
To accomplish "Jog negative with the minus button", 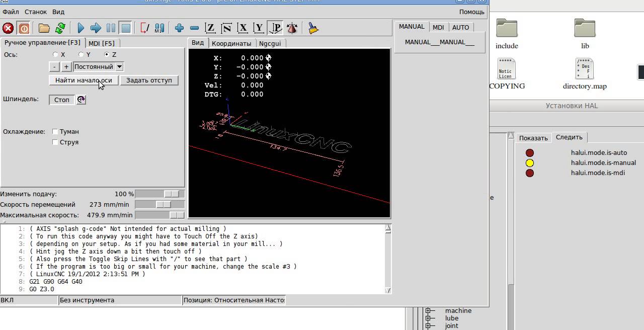I will pyautogui.click(x=54, y=66).
